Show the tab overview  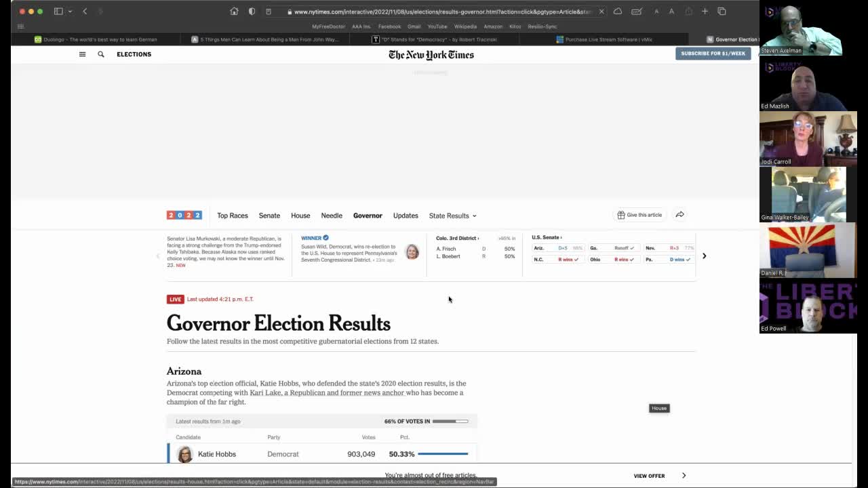tap(722, 11)
